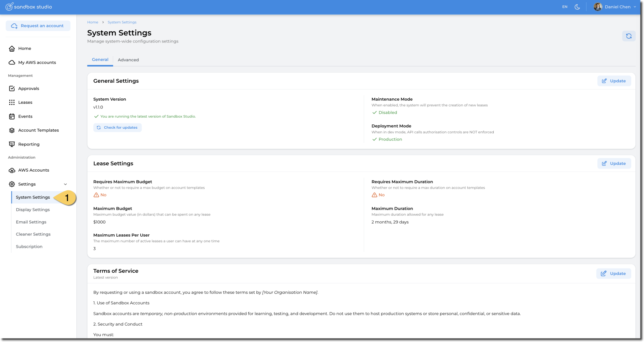644x342 pixels.
Task: Open the Daniel Chen user dropdown
Action: [x=615, y=7]
